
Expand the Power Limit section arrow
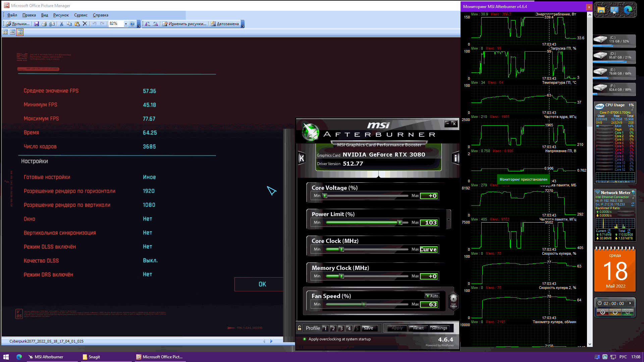448,220
